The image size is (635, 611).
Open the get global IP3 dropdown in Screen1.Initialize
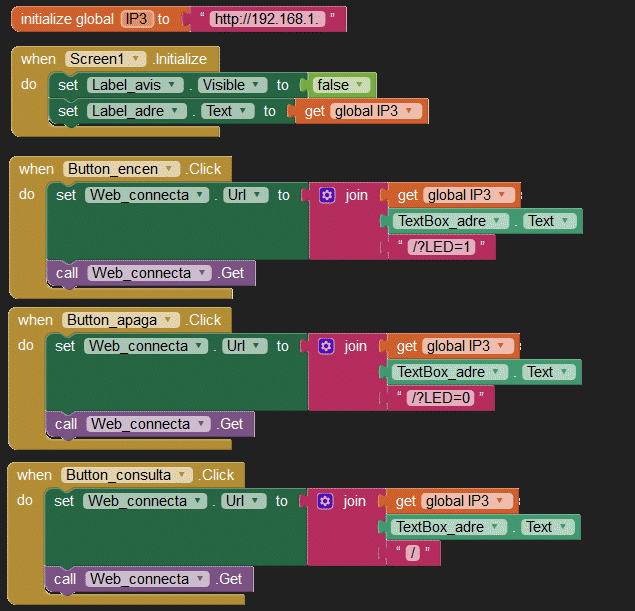pyautogui.click(x=416, y=111)
